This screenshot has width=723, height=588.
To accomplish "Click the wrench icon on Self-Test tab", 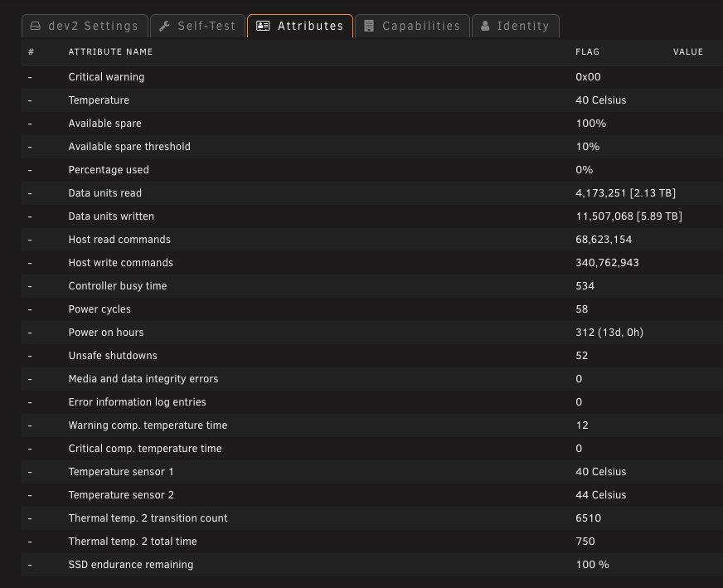I will (x=164, y=26).
